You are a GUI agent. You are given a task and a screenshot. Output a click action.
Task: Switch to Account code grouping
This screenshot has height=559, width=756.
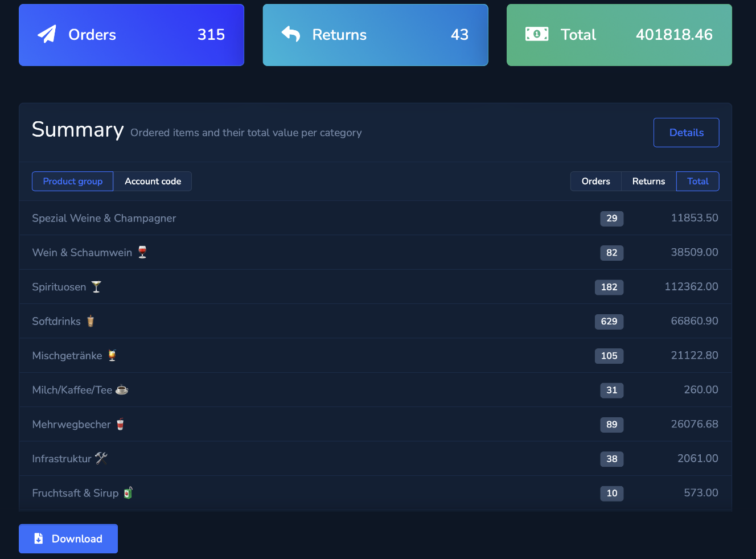pos(153,181)
